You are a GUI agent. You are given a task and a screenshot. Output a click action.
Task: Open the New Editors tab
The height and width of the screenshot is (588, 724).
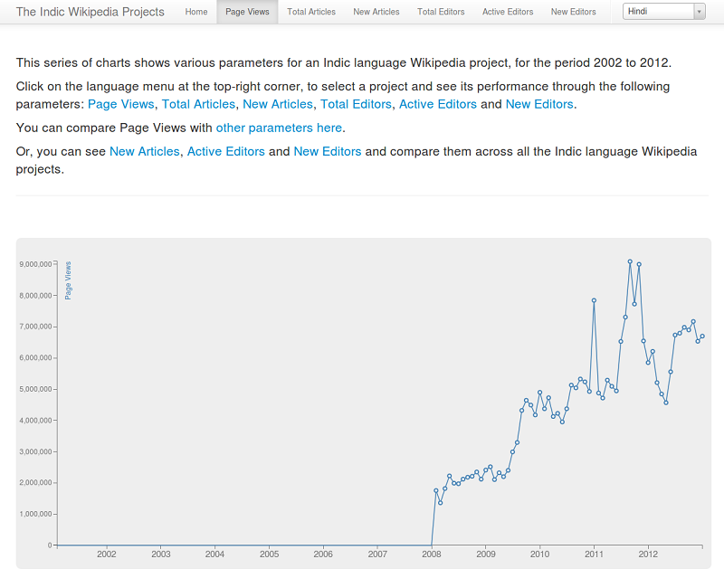point(572,12)
